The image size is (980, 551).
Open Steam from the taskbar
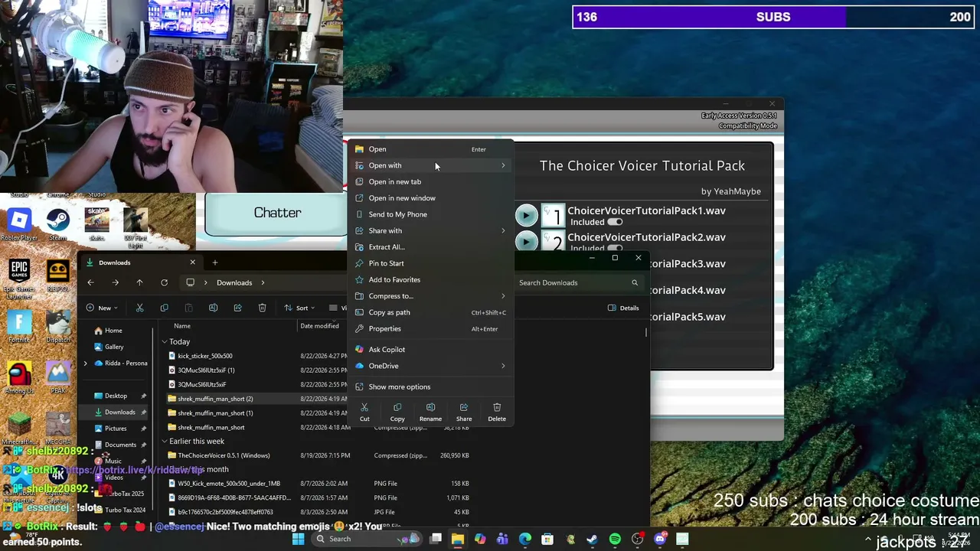pyautogui.click(x=592, y=540)
